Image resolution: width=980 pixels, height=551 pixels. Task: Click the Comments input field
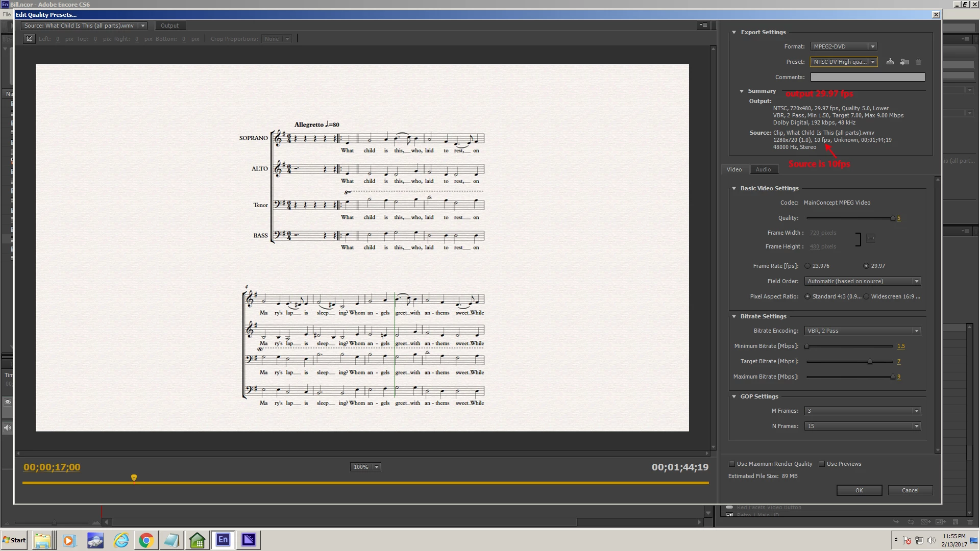click(868, 77)
